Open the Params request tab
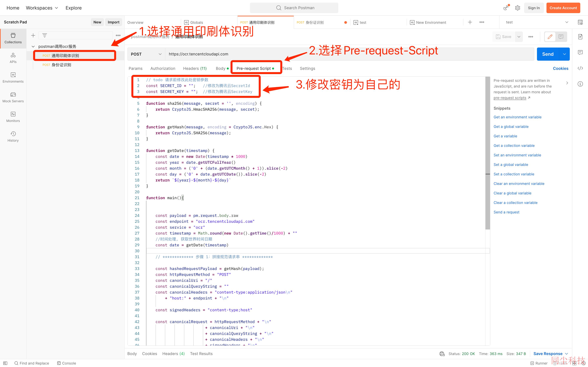Viewport: 588px width, 367px height. [136, 69]
